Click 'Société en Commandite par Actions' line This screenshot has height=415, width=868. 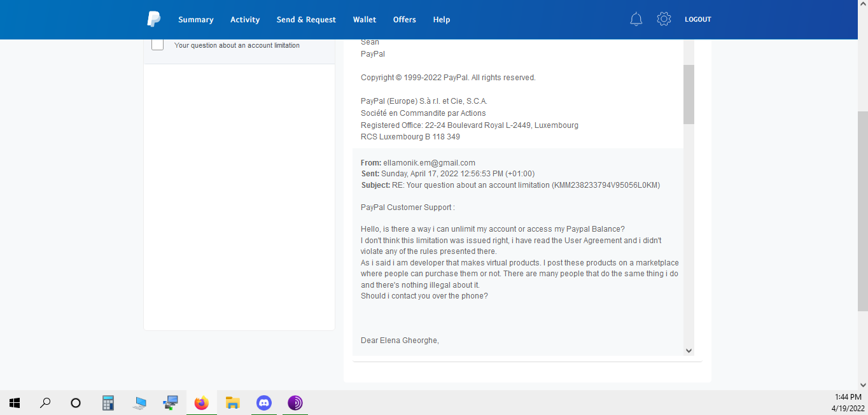click(423, 113)
